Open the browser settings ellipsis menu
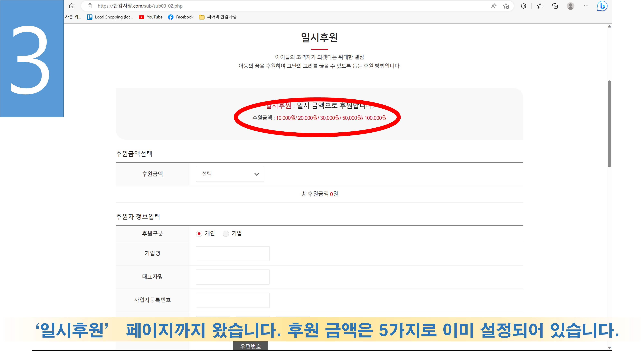The width and height of the screenshot is (644, 362). [x=586, y=6]
